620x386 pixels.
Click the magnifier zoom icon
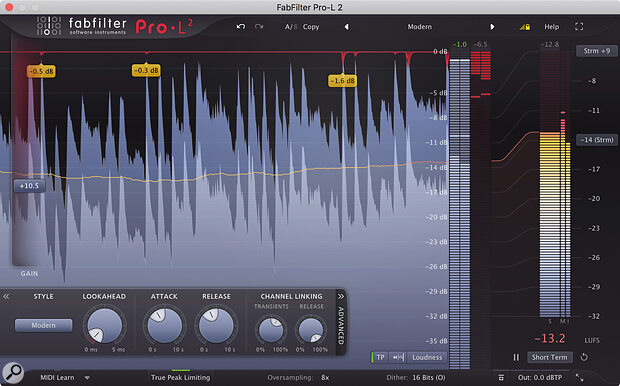pyautogui.click(x=13, y=372)
